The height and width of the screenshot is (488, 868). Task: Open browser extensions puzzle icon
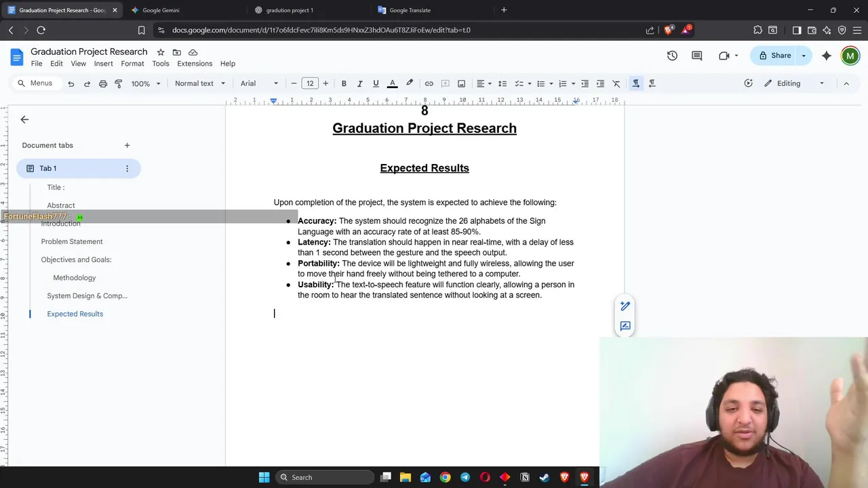tap(758, 30)
